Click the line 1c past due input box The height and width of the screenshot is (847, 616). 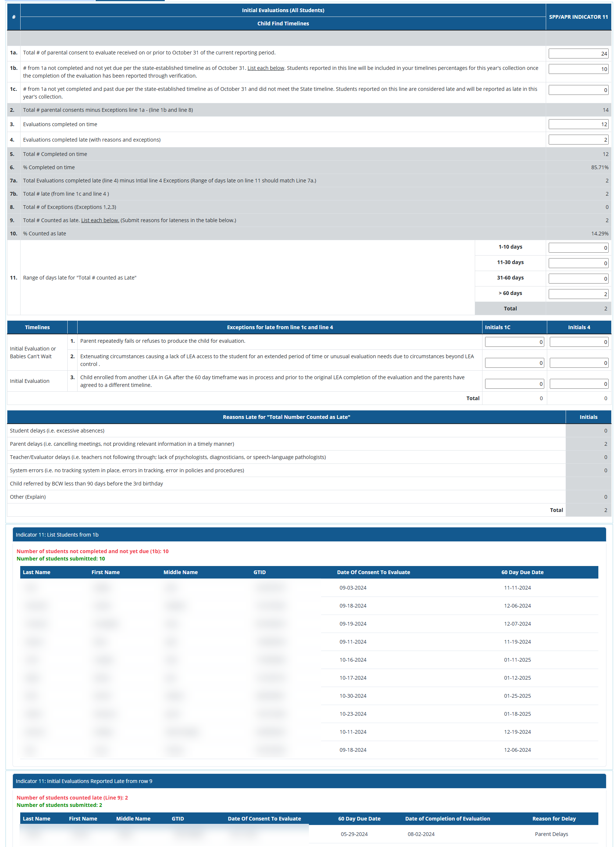point(578,90)
